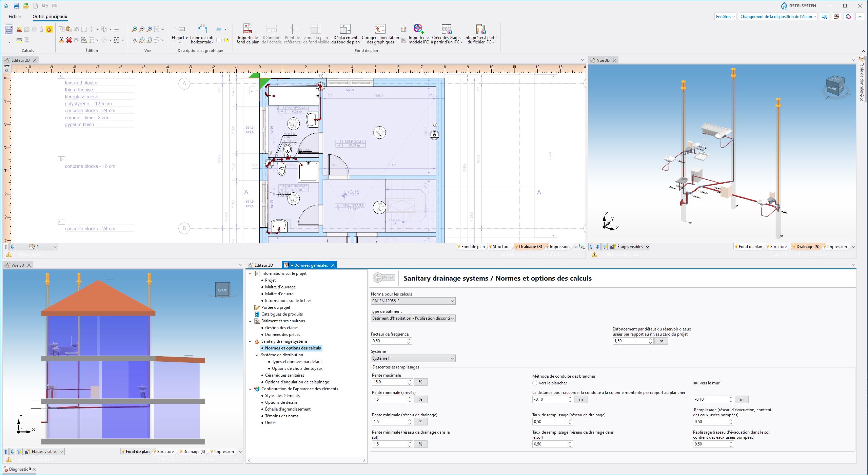
Task: Toggle Drainage (S) in bottom-left 3D view
Action: 192,452
